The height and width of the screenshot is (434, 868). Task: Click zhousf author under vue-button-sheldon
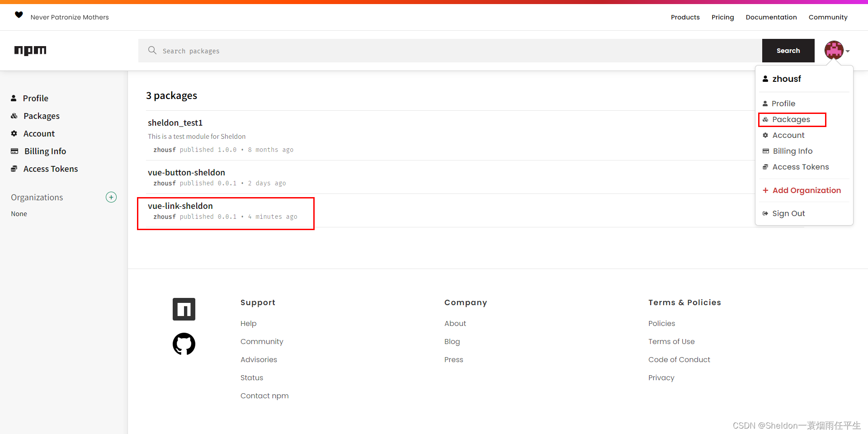pyautogui.click(x=165, y=183)
